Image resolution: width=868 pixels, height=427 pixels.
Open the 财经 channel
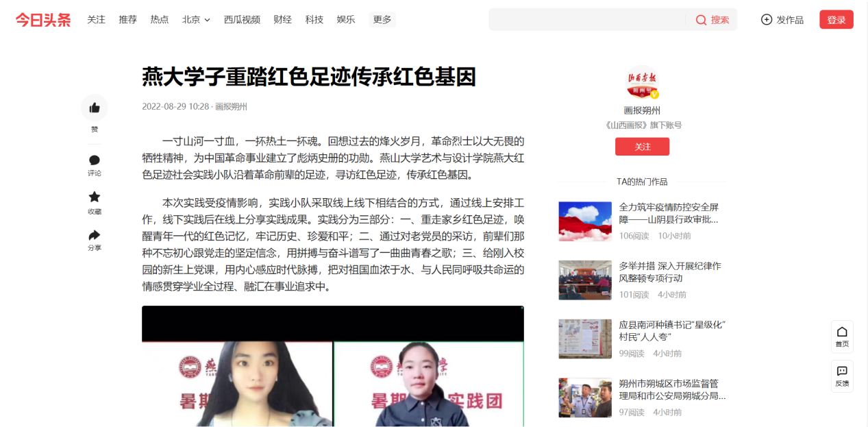tap(282, 20)
